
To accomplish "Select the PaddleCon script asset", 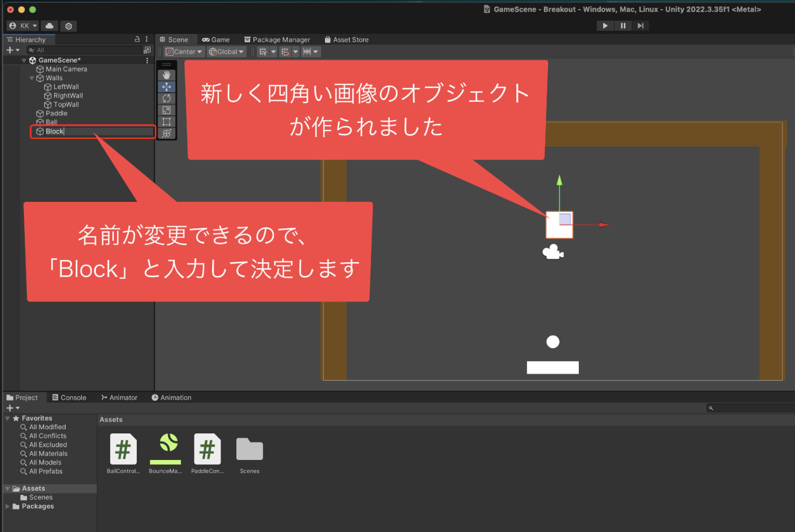I will (207, 454).
